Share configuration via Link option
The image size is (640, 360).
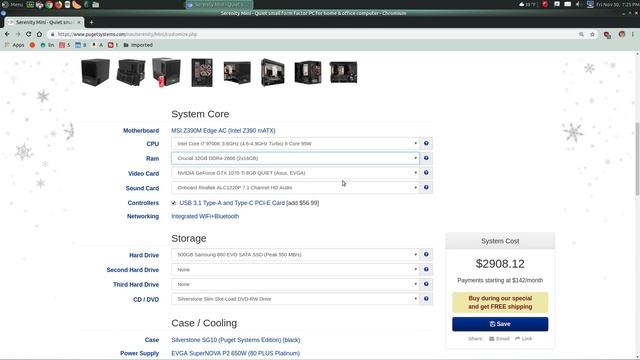[x=524, y=339]
